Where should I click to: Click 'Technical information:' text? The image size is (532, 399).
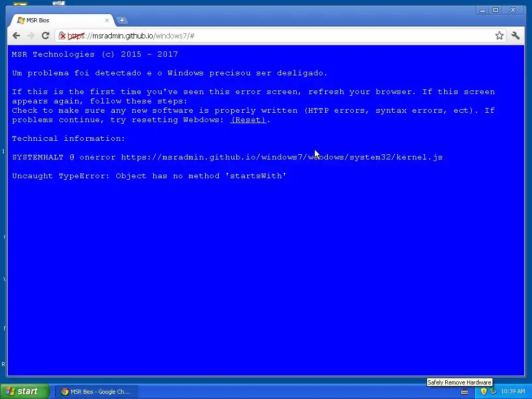pos(69,138)
